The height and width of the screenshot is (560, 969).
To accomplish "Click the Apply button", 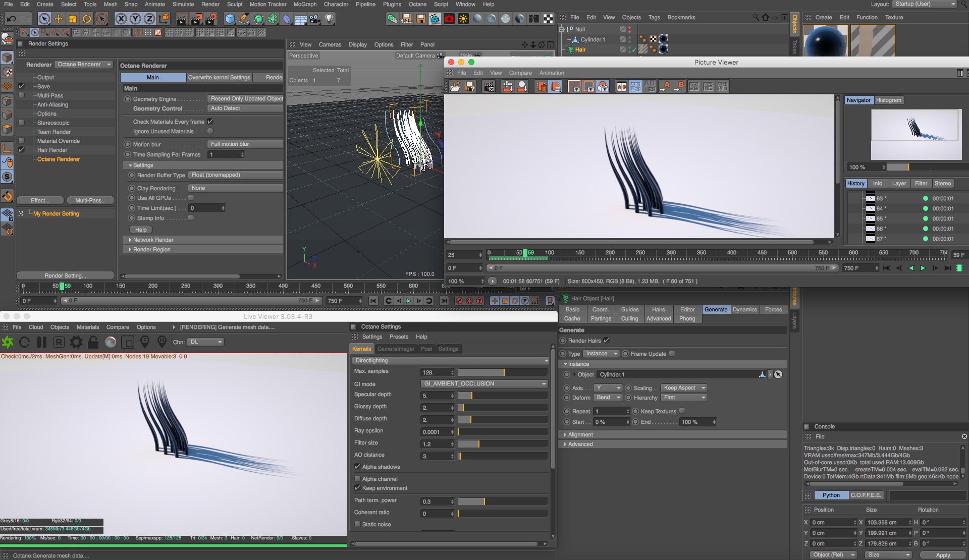I will (x=942, y=555).
